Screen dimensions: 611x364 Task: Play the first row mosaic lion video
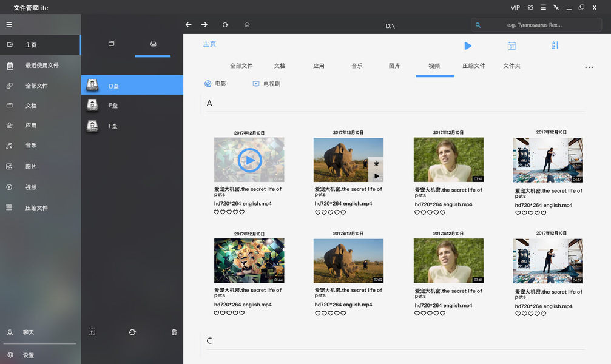coord(249,160)
